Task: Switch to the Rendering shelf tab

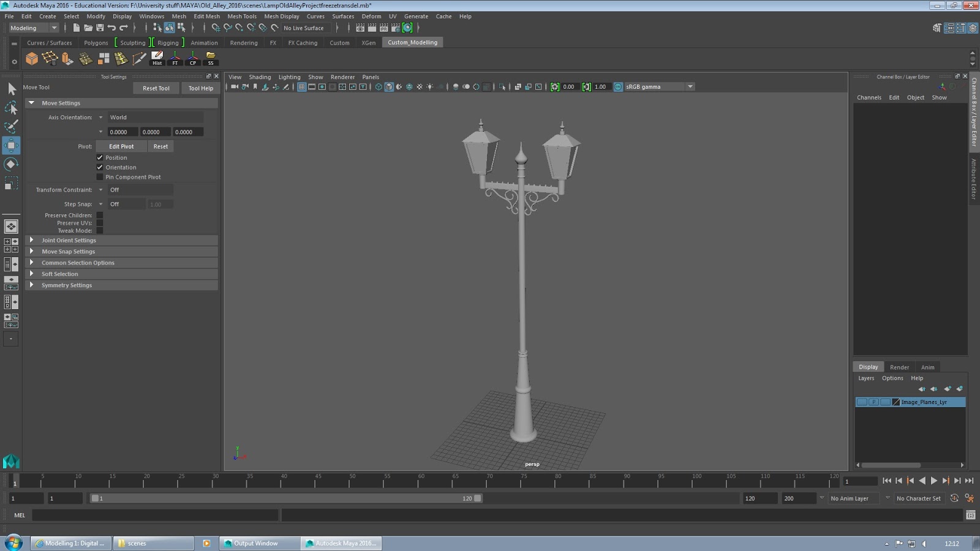Action: click(x=243, y=42)
